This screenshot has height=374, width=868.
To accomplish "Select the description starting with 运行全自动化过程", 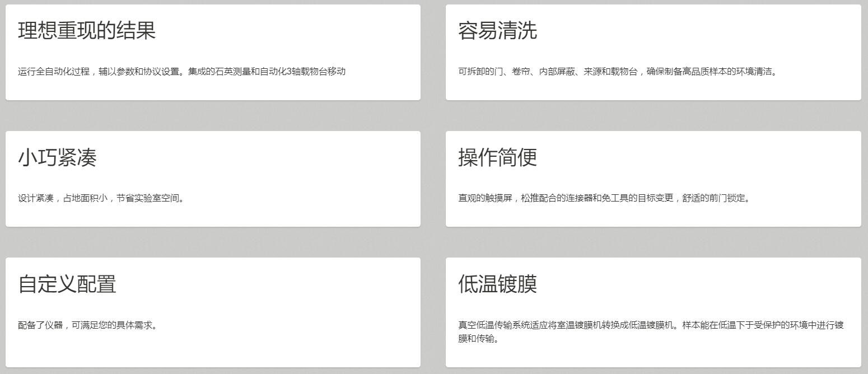I will click(181, 72).
